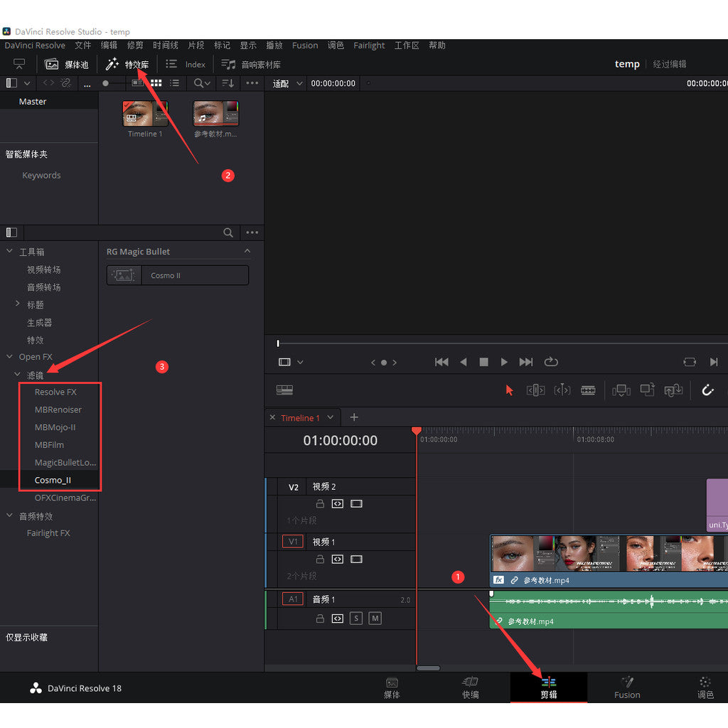The height and width of the screenshot is (728, 728).
Task: Collapse the 工具箱 toolbox tree
Action: (9, 251)
